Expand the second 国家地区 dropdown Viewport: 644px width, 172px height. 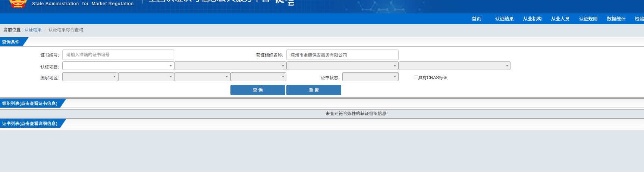pos(146,77)
